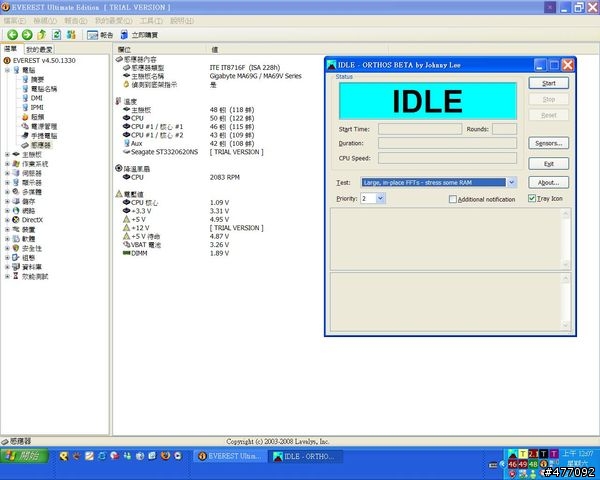Click the Refresh toolbar icon in EVEREST
Image resolution: width=600 pixels, height=480 pixels.
tap(56, 35)
